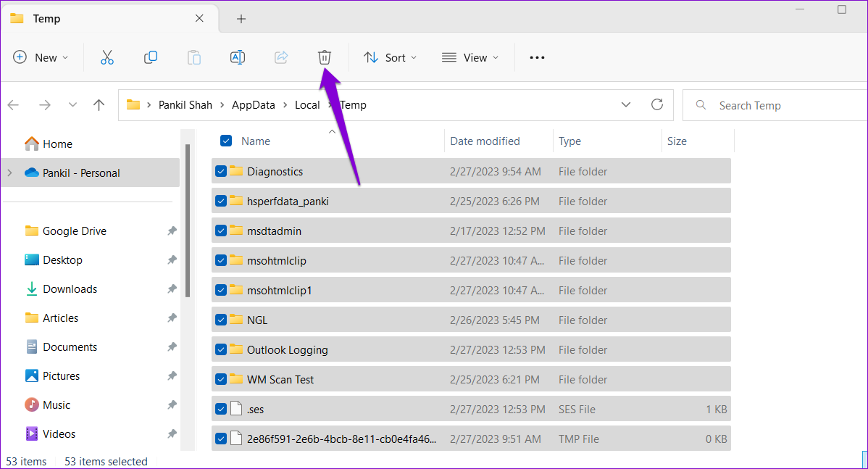Navigate up to the Local folder
The height and width of the screenshot is (469, 868).
point(306,104)
